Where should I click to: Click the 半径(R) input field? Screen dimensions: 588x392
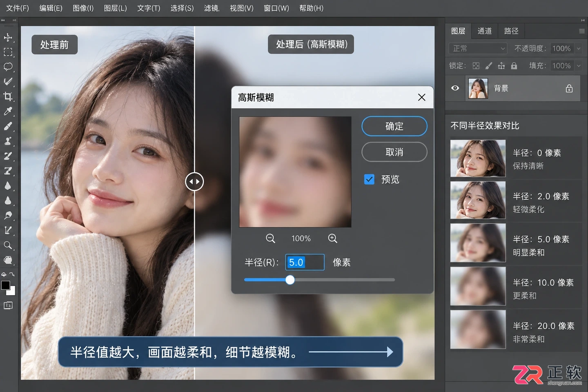pos(305,262)
